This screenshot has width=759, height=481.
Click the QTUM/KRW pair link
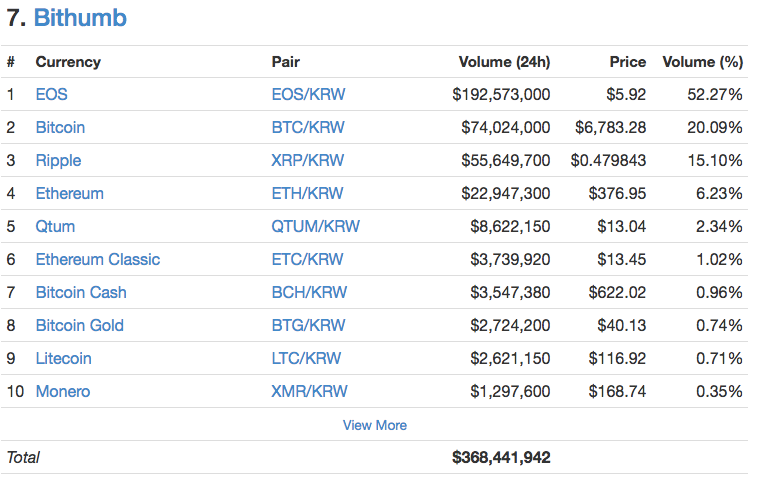[x=315, y=226]
